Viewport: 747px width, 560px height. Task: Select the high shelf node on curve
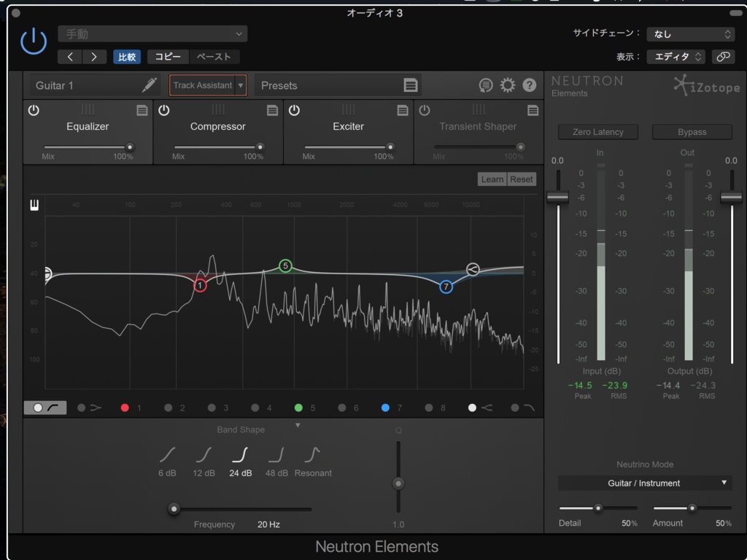pyautogui.click(x=473, y=270)
